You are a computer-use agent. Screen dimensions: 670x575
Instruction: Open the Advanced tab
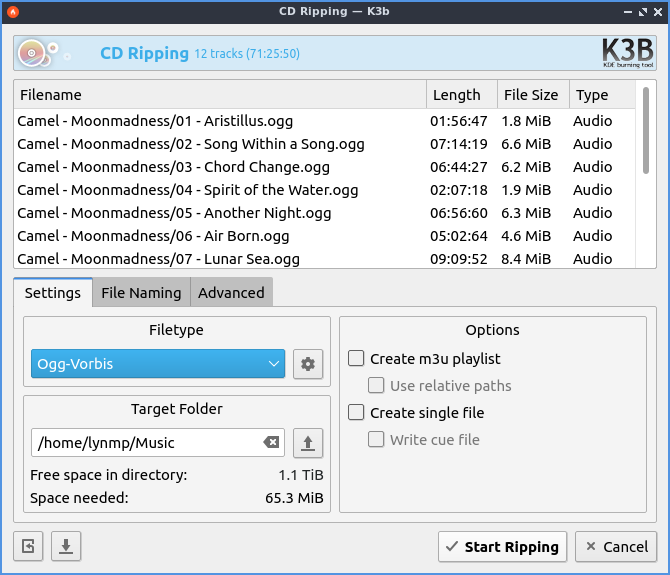(x=231, y=293)
